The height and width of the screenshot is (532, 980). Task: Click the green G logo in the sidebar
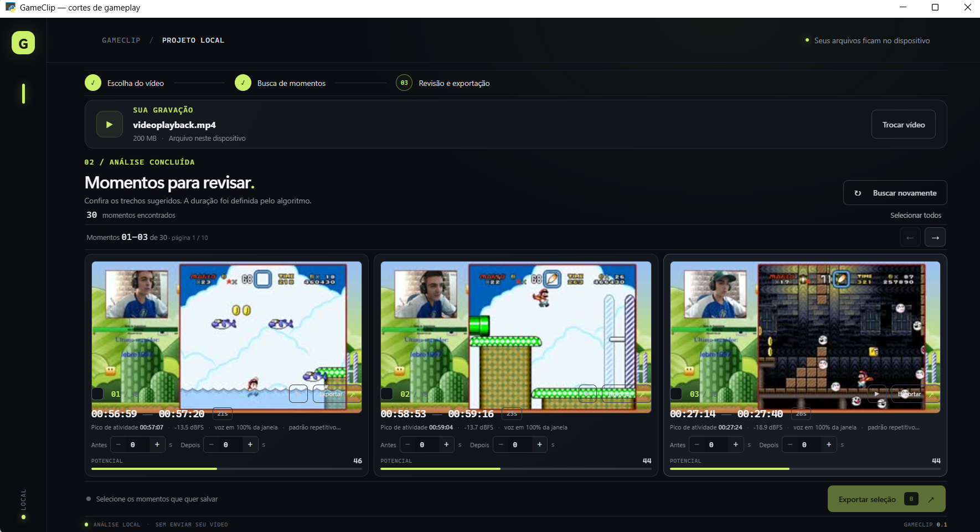(23, 43)
